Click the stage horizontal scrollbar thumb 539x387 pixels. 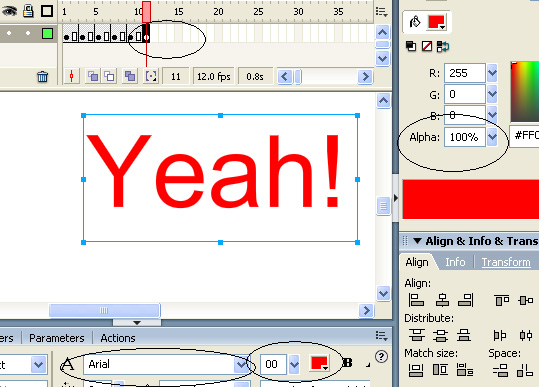(x=104, y=310)
